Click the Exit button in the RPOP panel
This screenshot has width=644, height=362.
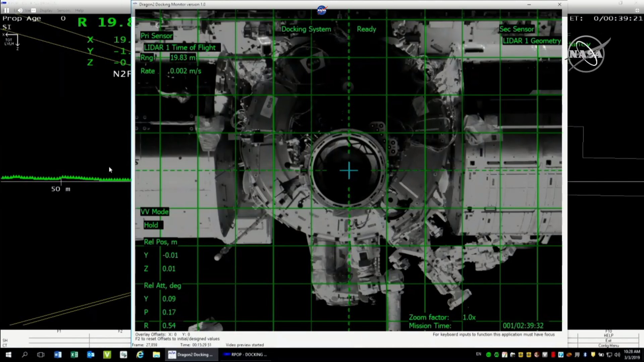(x=608, y=341)
